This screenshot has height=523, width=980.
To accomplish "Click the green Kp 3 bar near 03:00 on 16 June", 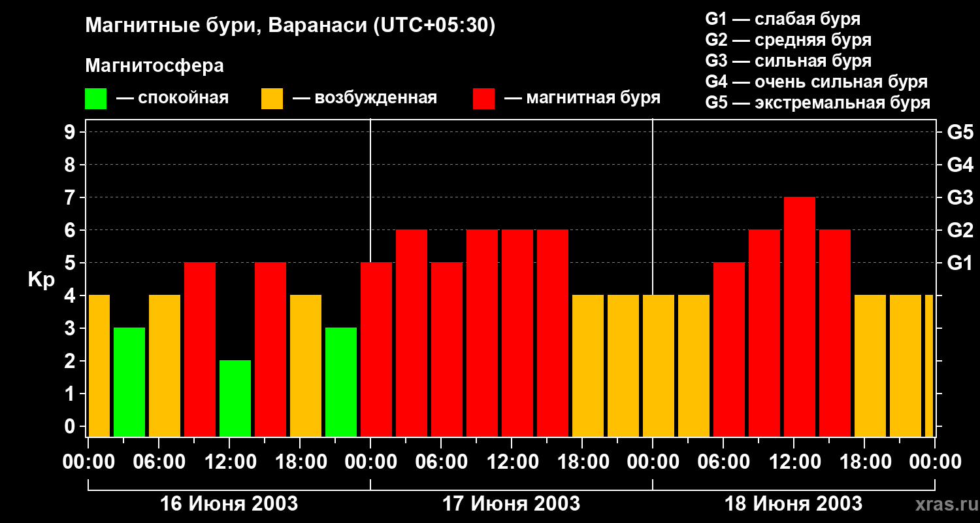I will coord(129,382).
